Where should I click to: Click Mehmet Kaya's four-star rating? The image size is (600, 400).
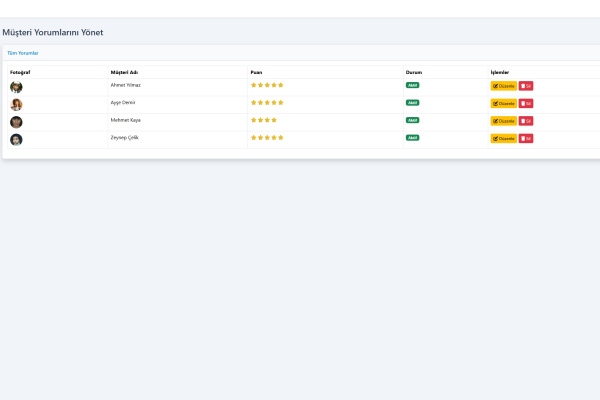(264, 120)
